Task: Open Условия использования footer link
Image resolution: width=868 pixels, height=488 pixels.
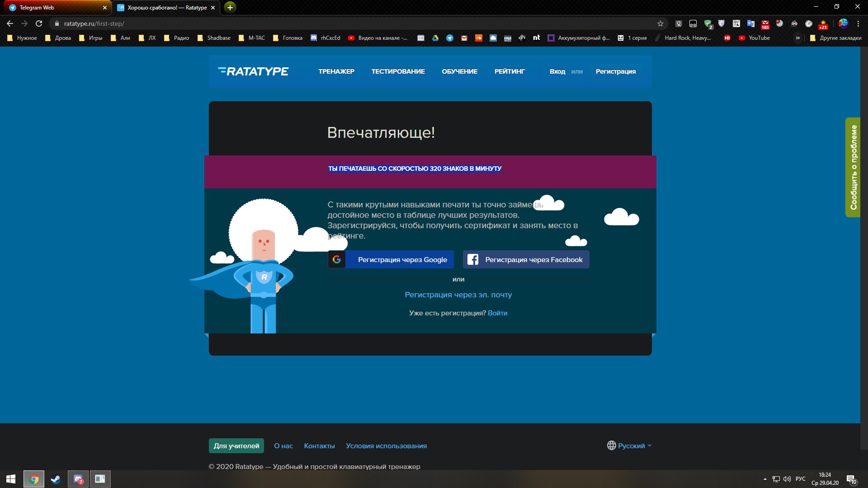Action: (x=386, y=446)
